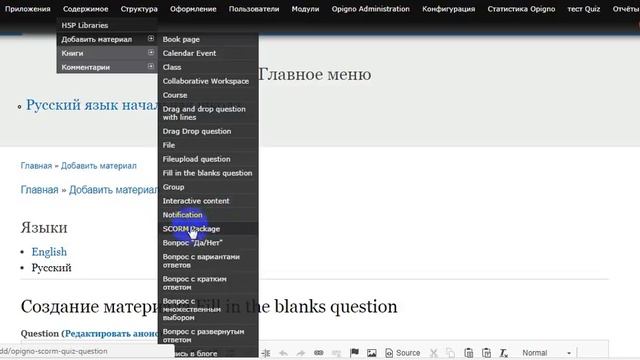This screenshot has width=640, height=360.
Task: Click small breadcrumb link Главная
Action: [x=36, y=165]
